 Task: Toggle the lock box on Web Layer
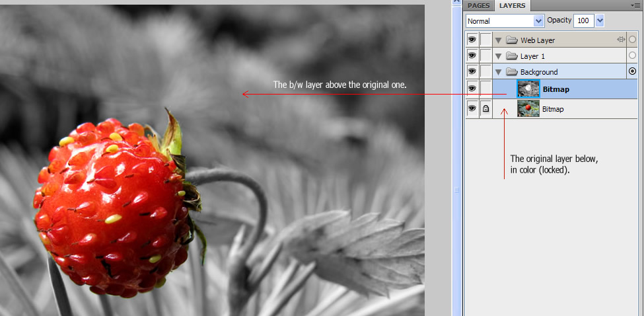point(485,40)
